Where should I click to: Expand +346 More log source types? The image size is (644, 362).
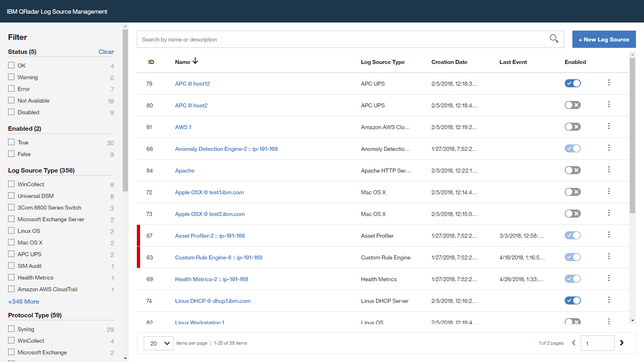click(x=24, y=301)
